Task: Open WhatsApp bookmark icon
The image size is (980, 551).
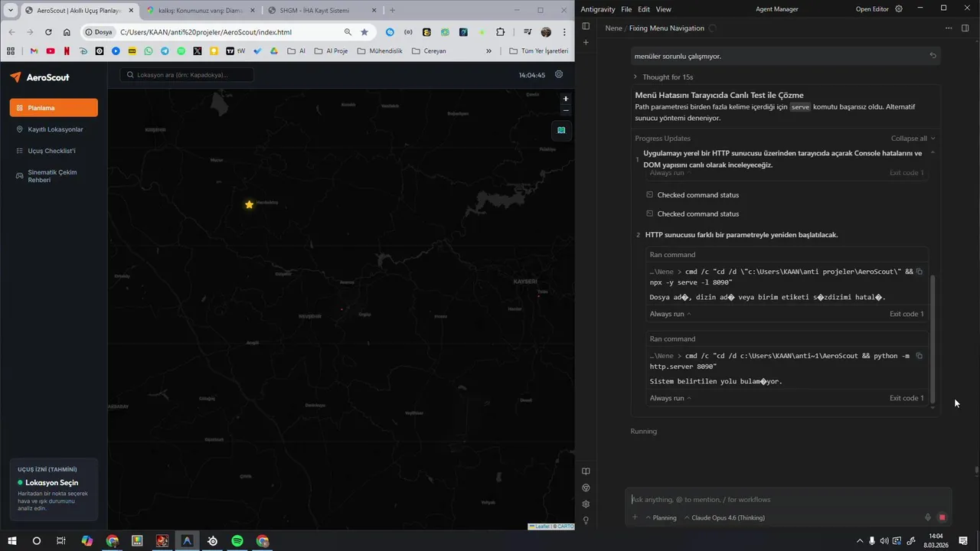Action: [x=149, y=51]
